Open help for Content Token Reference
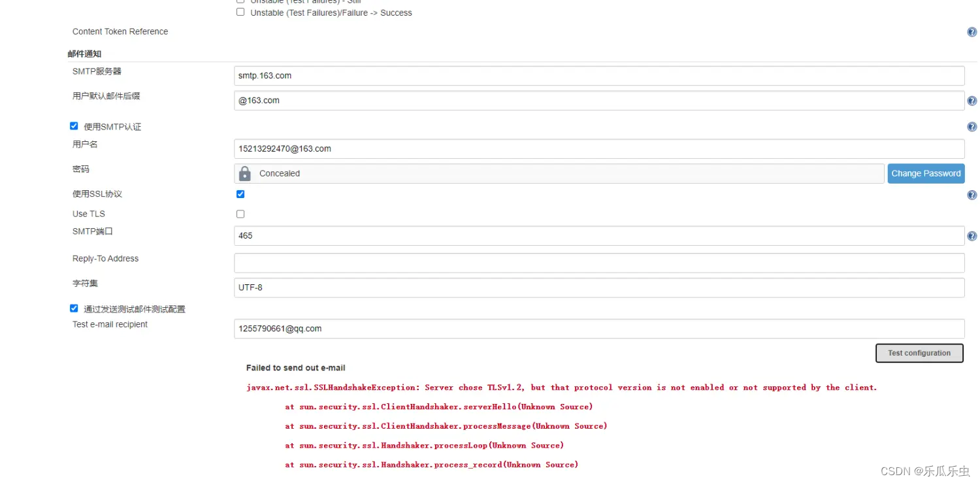This screenshot has width=980, height=483. click(972, 31)
